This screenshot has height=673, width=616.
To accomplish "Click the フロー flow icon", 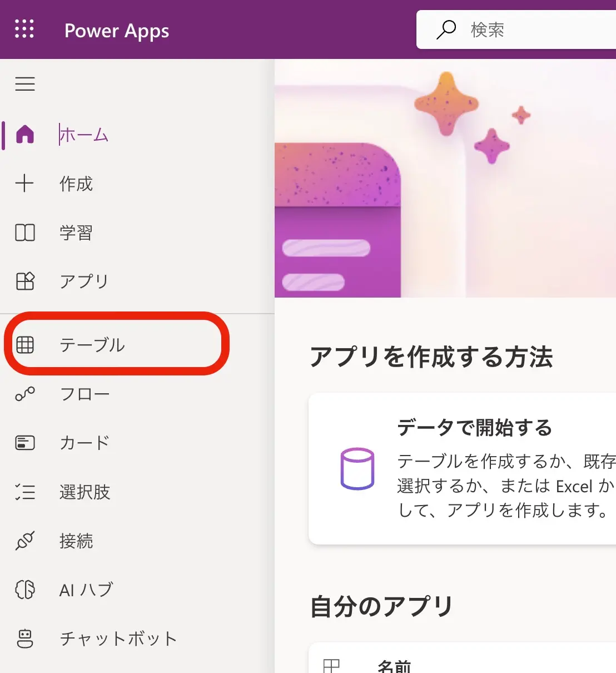I will point(25,394).
